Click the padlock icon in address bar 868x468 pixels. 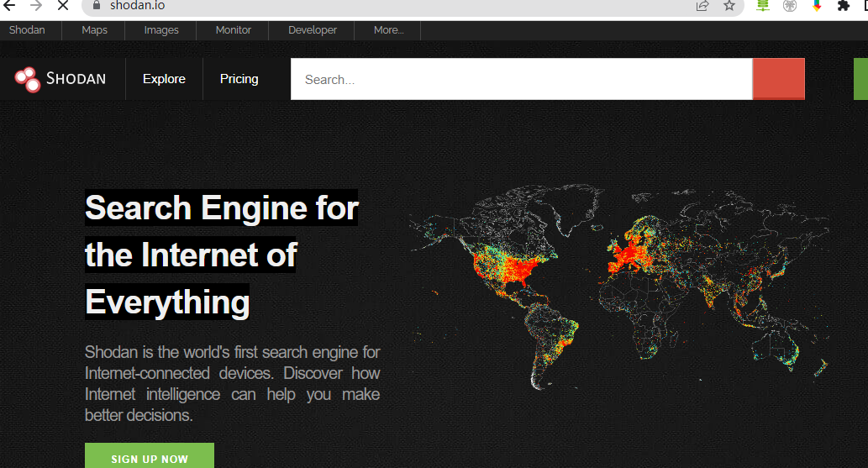97,6
